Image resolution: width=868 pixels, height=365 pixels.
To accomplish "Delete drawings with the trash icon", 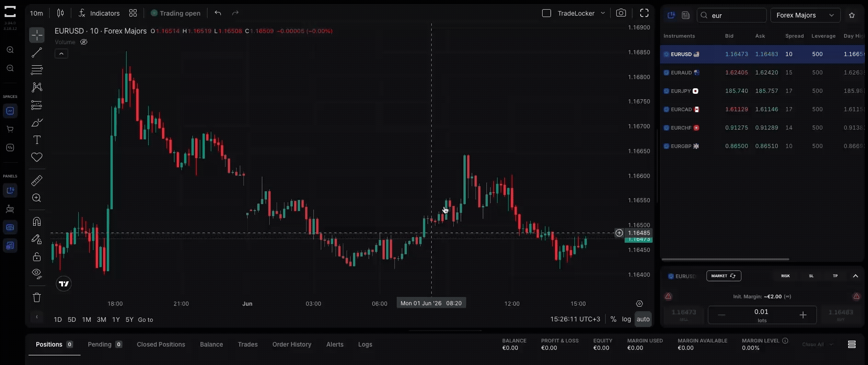I will click(x=37, y=297).
